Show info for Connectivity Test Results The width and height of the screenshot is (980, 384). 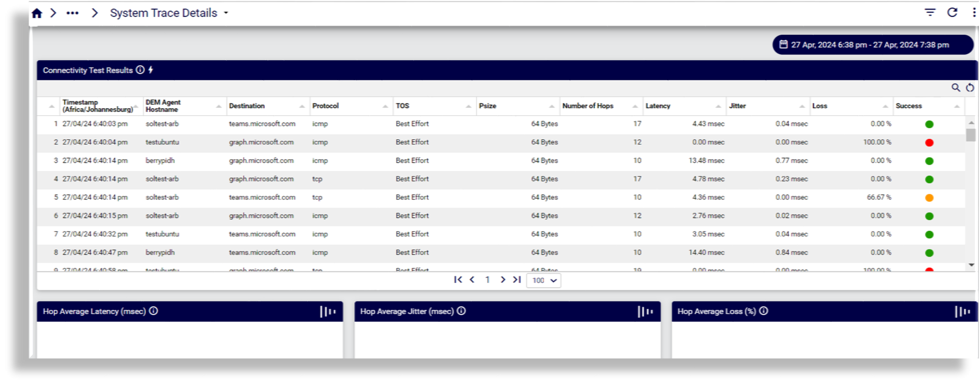[140, 70]
